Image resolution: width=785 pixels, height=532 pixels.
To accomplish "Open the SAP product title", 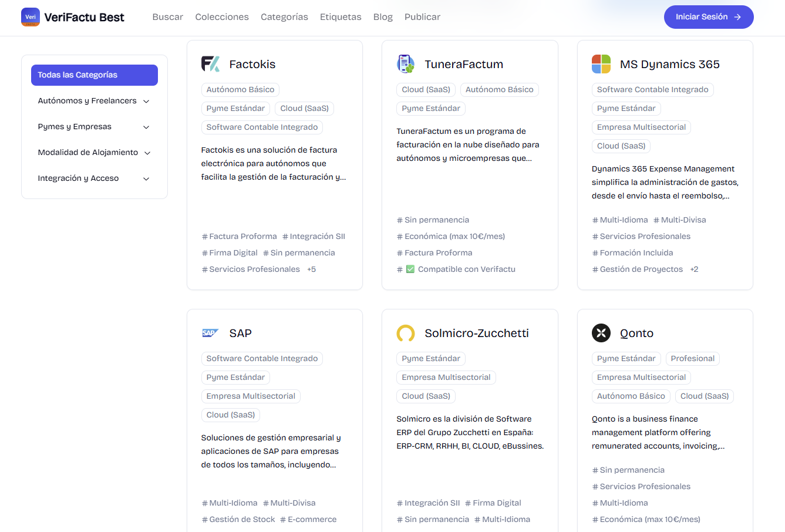I will [240, 333].
